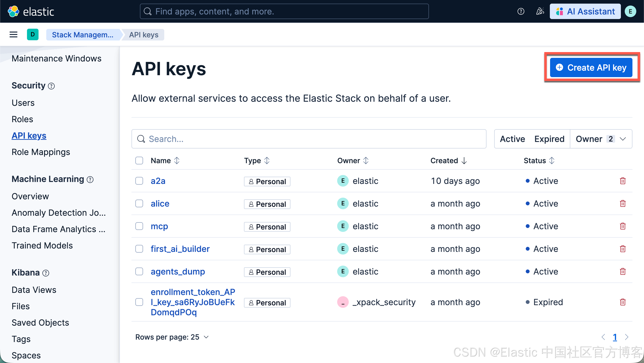Viewport: 644px width, 363px height.
Task: Expand the Owner filter dropdown
Action: click(x=600, y=139)
